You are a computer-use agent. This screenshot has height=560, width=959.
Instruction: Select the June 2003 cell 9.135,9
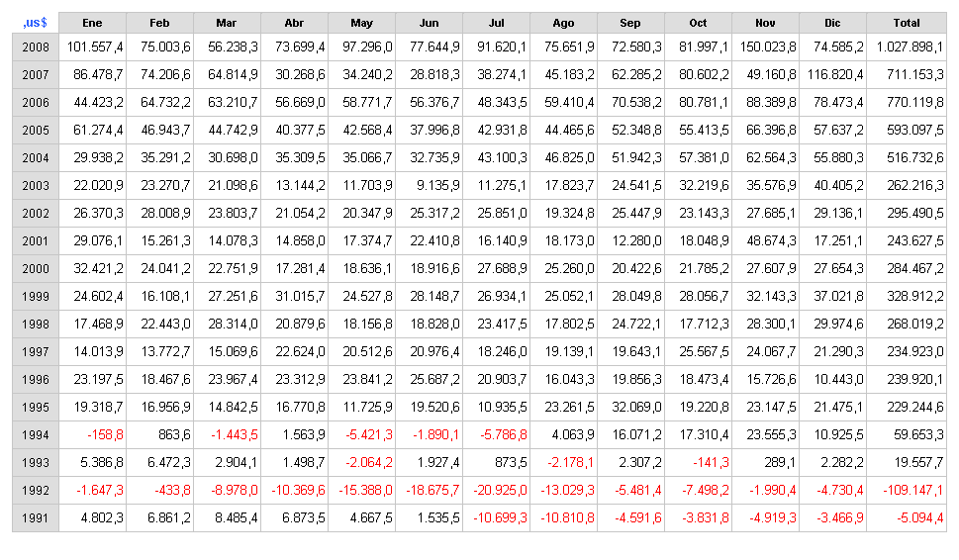point(437,185)
